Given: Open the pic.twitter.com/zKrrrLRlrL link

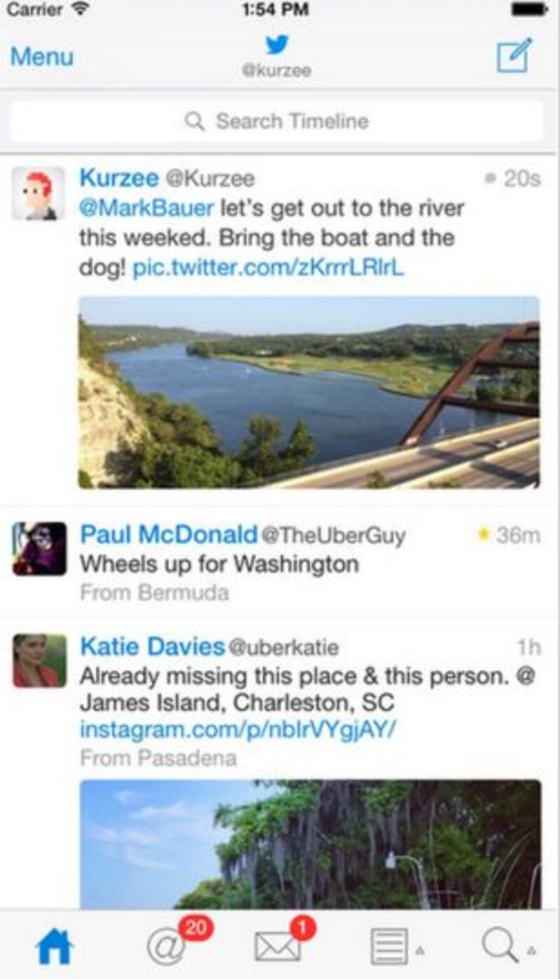Looking at the screenshot, I should tap(268, 268).
